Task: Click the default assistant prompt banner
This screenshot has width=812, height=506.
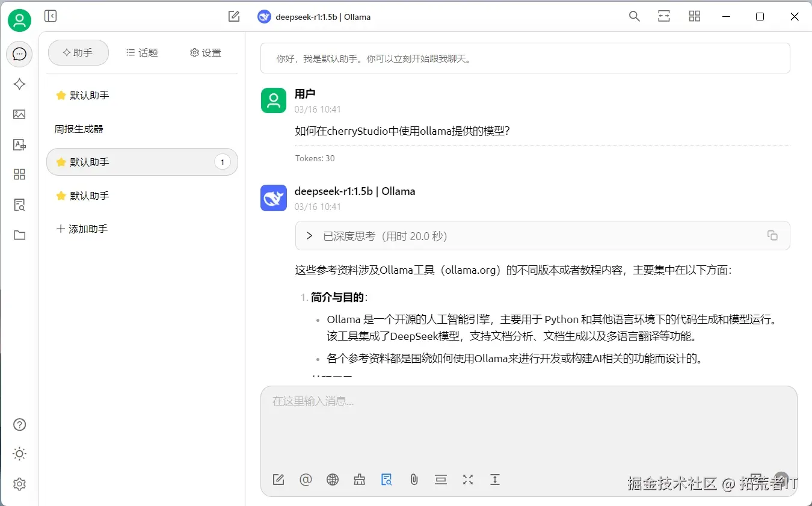Action: point(525,58)
